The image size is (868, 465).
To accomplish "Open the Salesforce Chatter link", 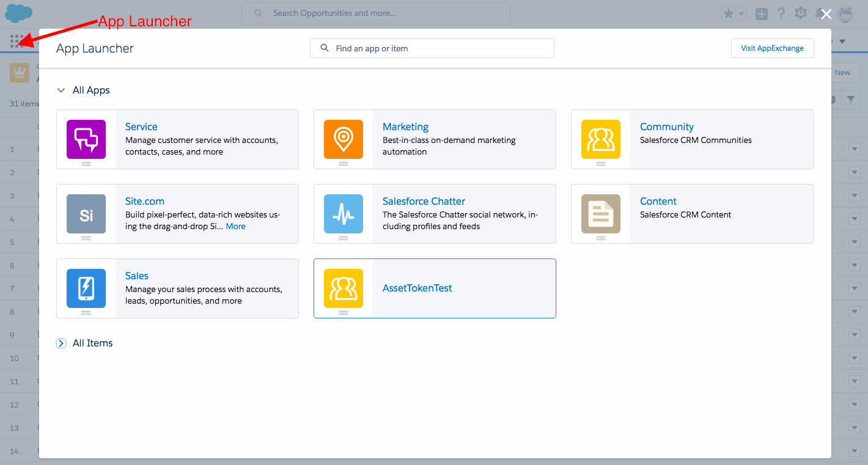I will tap(424, 201).
